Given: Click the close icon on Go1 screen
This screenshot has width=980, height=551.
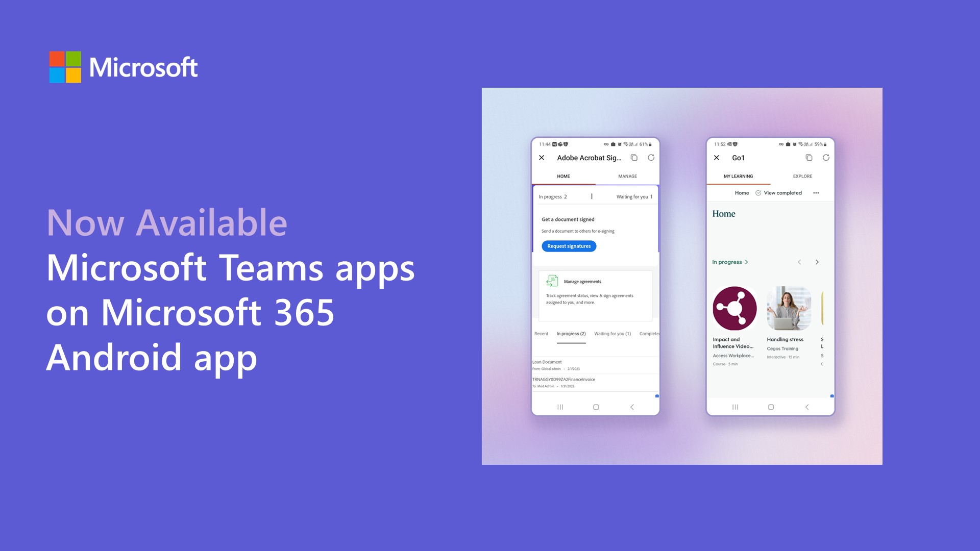Looking at the screenshot, I should [716, 158].
